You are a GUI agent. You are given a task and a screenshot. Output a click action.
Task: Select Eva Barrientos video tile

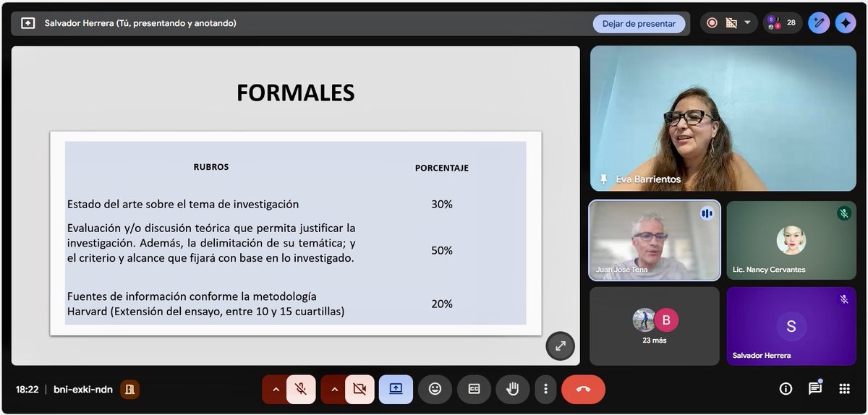tap(723, 119)
